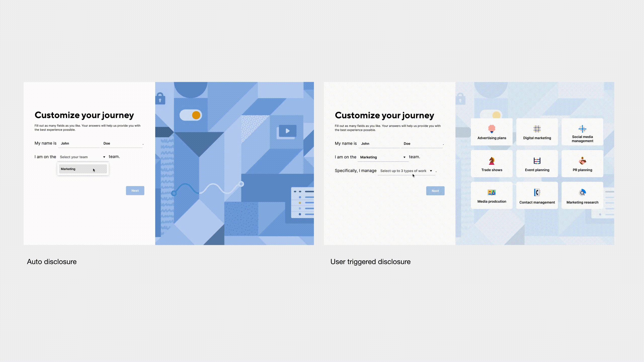Click the first name John input field

point(79,143)
